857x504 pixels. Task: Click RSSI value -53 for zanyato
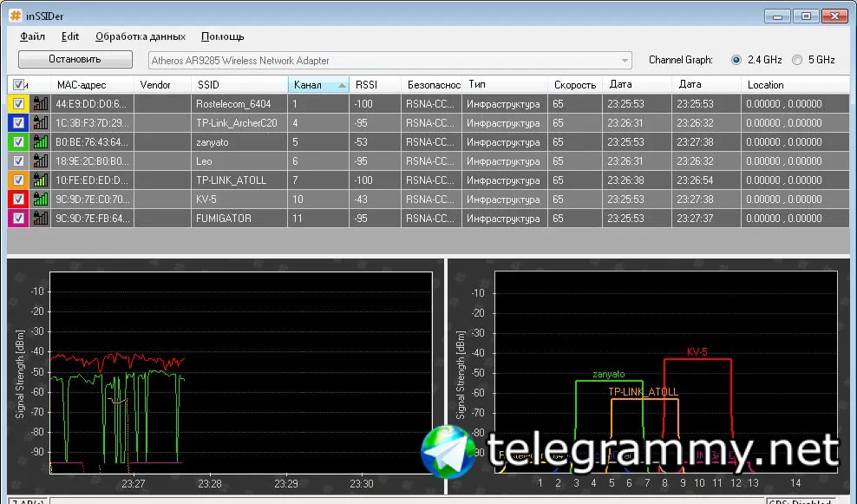[x=361, y=142]
